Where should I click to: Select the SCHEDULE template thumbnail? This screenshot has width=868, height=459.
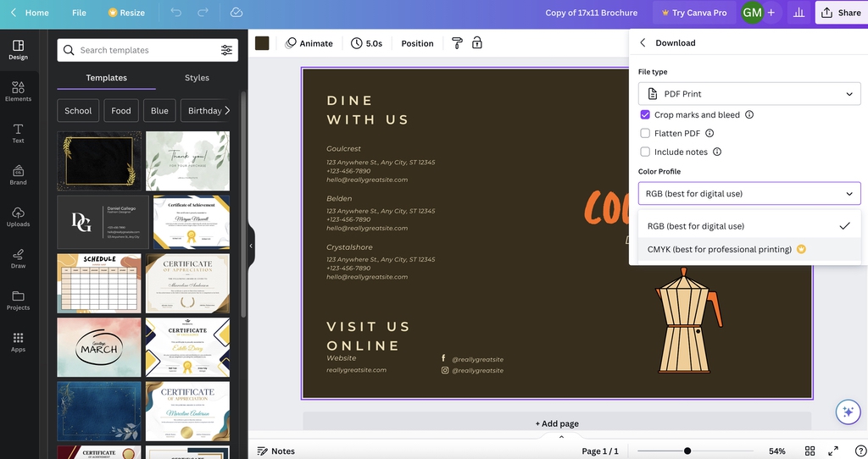(99, 283)
